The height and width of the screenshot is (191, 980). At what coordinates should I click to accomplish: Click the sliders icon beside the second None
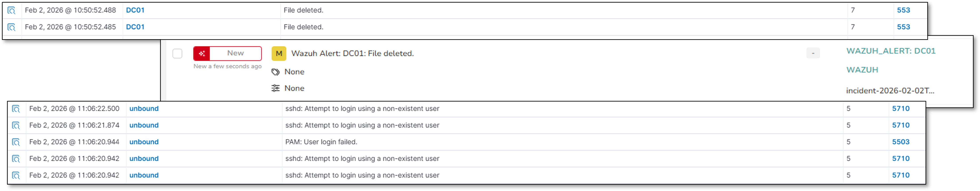275,89
